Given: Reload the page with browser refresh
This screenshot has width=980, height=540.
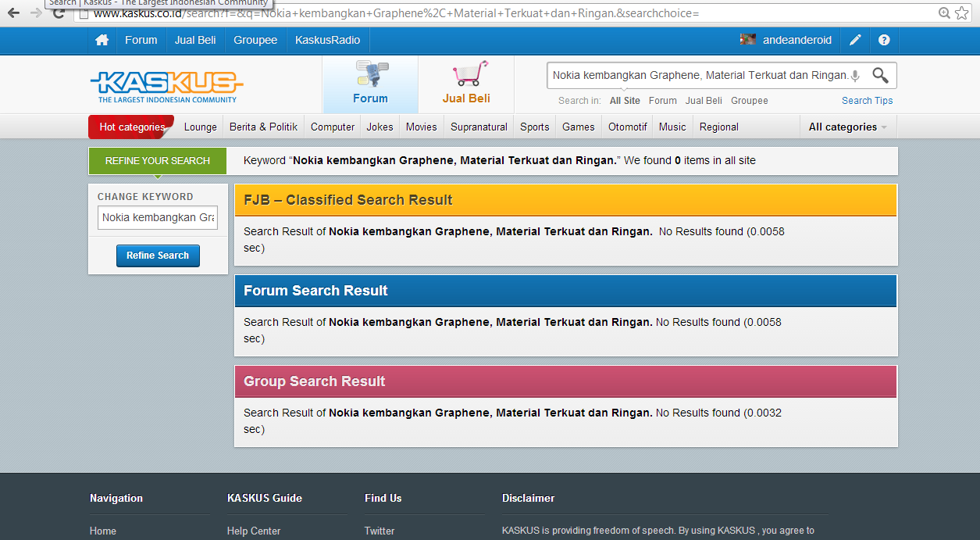Looking at the screenshot, I should [59, 13].
